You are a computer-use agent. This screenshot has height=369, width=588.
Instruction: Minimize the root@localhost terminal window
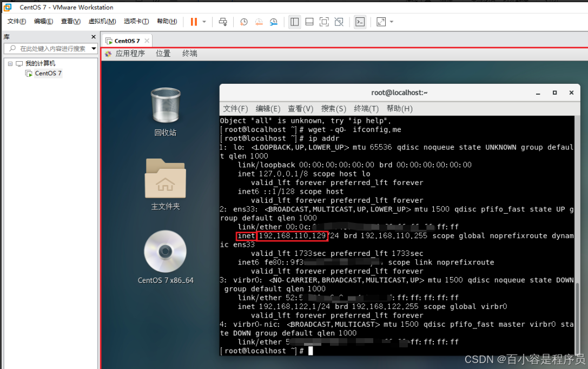pyautogui.click(x=538, y=93)
